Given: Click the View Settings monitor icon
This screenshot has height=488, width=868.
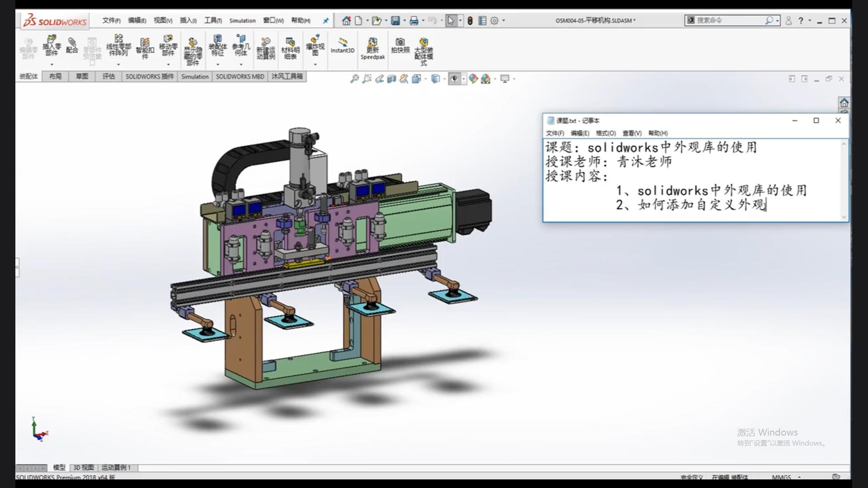Looking at the screenshot, I should pos(505,79).
